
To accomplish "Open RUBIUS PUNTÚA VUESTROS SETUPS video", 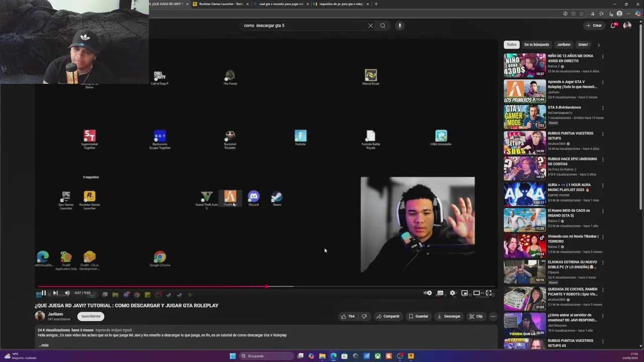I will click(525, 143).
